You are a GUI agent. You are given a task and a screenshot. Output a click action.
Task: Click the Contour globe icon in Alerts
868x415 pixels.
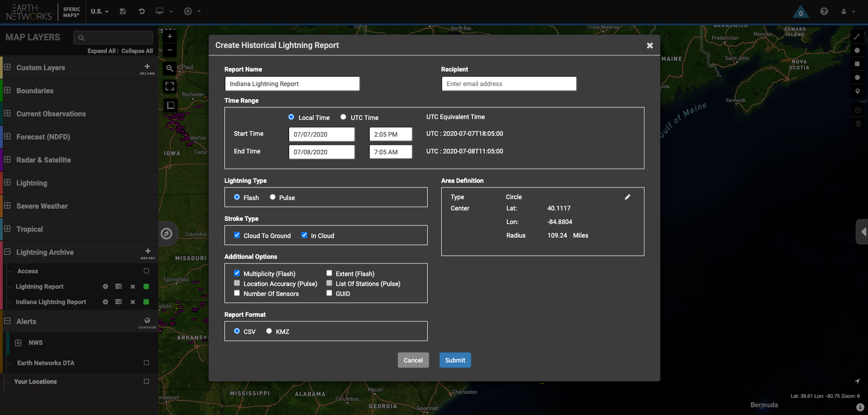[x=147, y=322]
